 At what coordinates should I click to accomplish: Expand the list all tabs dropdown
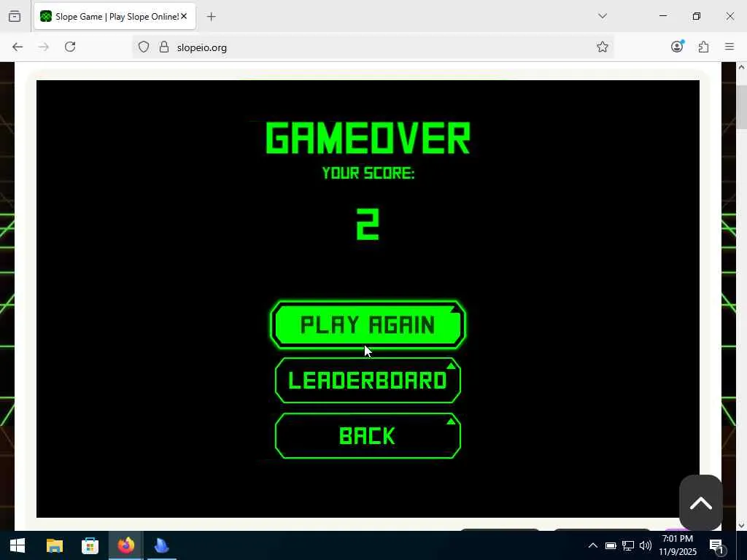(603, 16)
